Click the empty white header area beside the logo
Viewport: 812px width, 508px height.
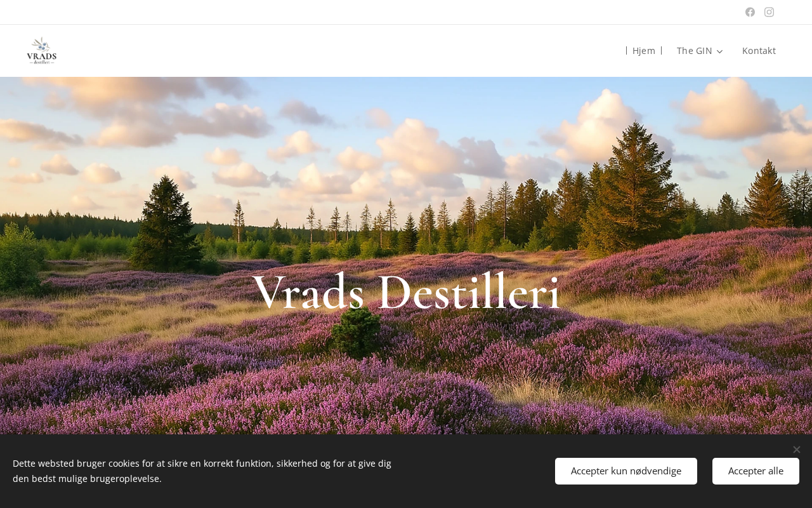317,51
